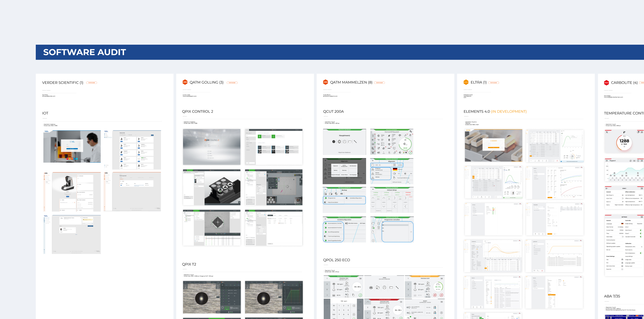Viewport: 644px width, 319px height.
Task: Click red stop icon in QPOL running screen
Action: (435, 295)
